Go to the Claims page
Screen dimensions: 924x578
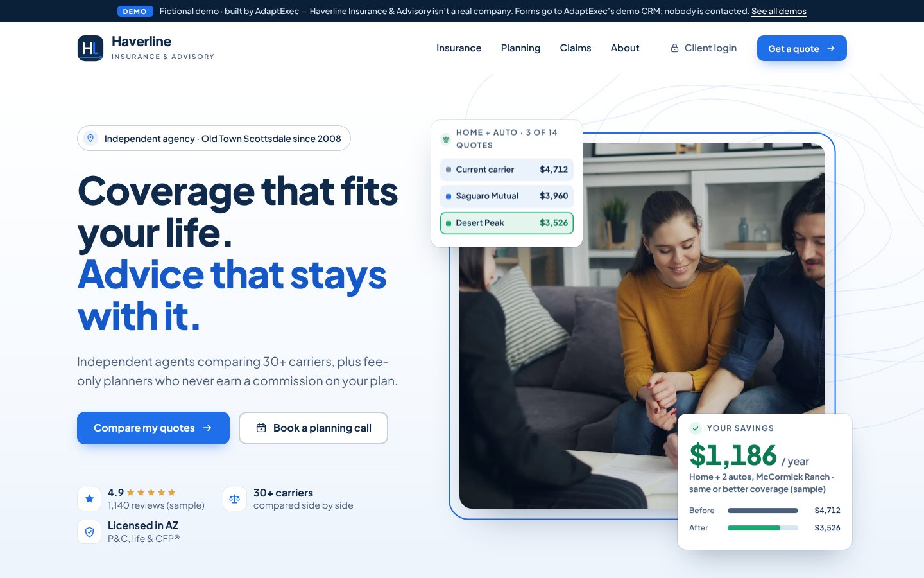pos(576,48)
